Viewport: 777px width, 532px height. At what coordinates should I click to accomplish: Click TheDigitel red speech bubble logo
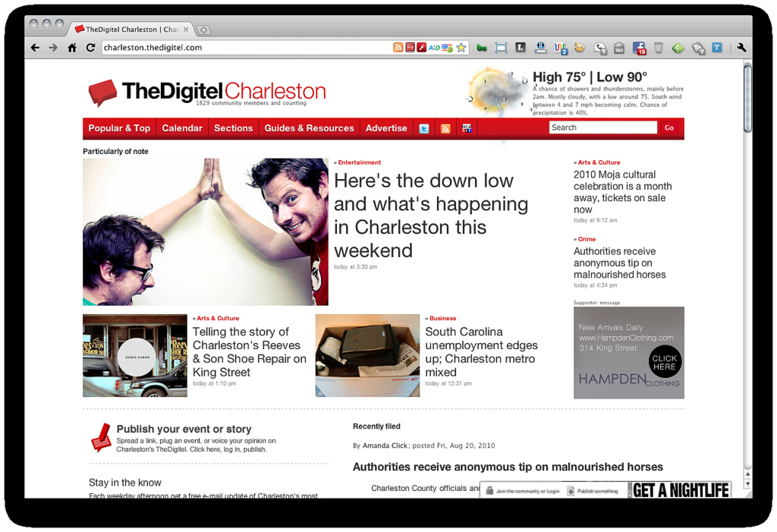tap(102, 93)
